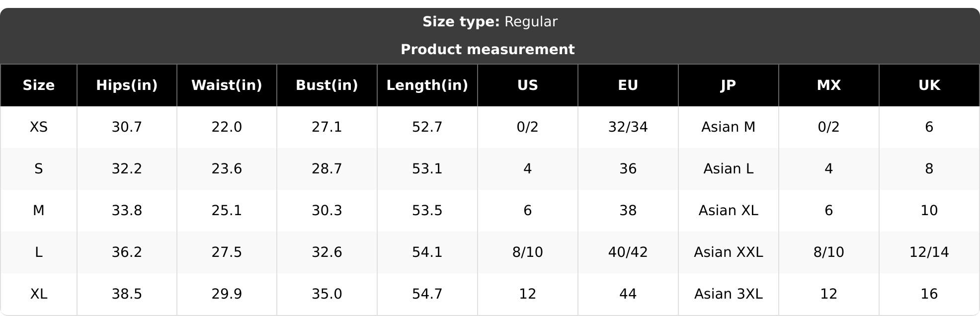980x316 pixels.
Task: Select the Product measurement heading
Action: pyautogui.click(x=488, y=49)
